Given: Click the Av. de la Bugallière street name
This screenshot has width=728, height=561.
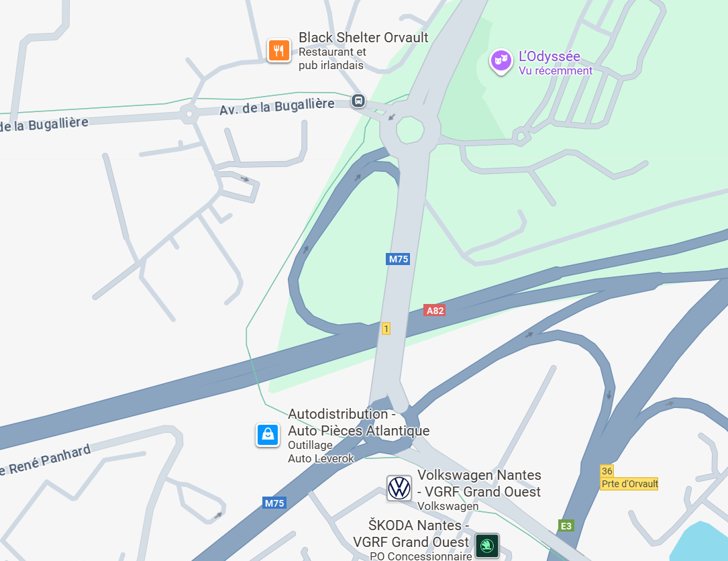Looking at the screenshot, I should [x=276, y=106].
